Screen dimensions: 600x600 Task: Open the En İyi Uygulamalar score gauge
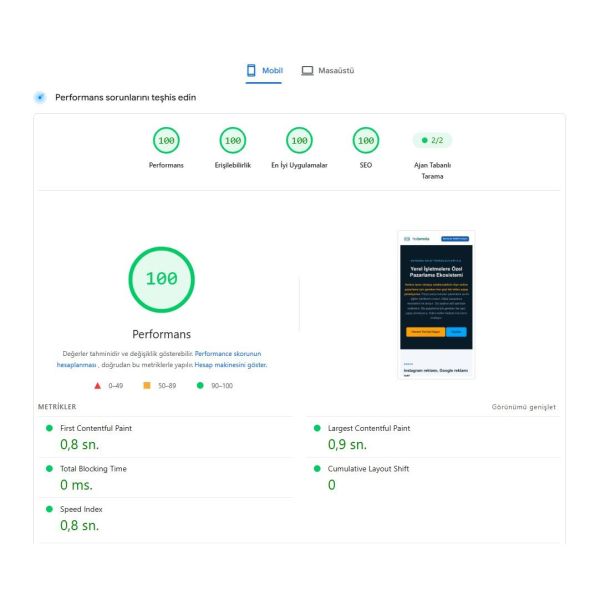(x=299, y=140)
